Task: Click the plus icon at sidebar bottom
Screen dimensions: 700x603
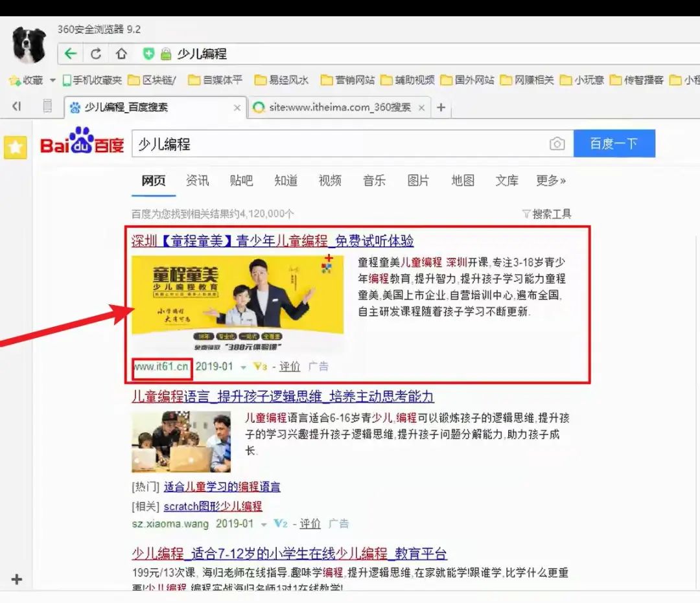Action: [x=16, y=580]
